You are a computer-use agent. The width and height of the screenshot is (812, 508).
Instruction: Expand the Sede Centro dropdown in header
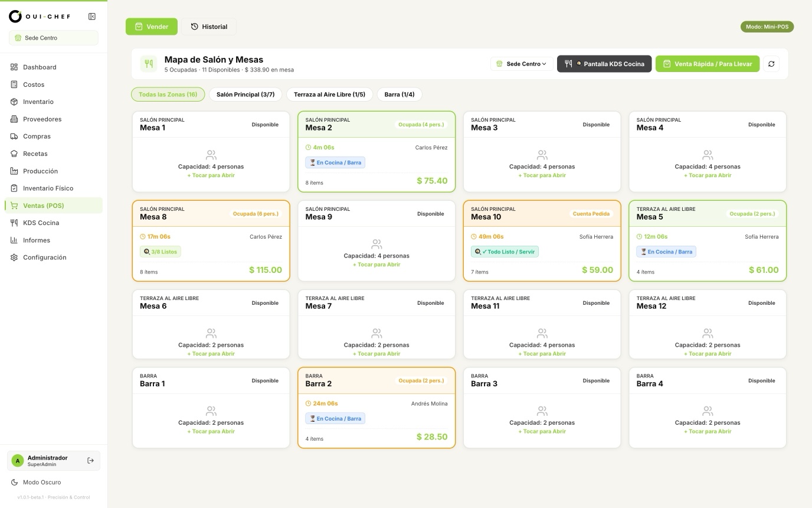(522, 64)
